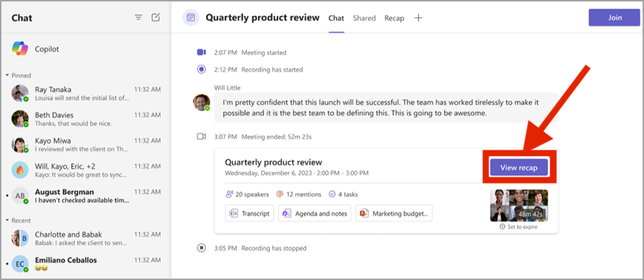Click the 20 speakers label
This screenshot has width=644, height=280.
pyautogui.click(x=252, y=195)
